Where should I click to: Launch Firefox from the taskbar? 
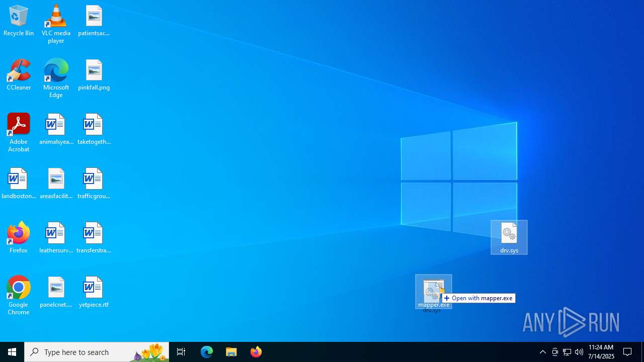pos(256,352)
